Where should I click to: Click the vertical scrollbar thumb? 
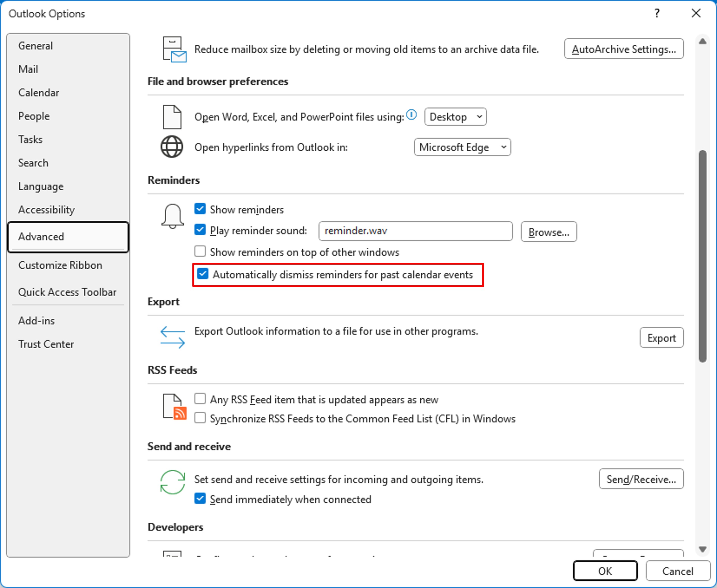[702, 256]
